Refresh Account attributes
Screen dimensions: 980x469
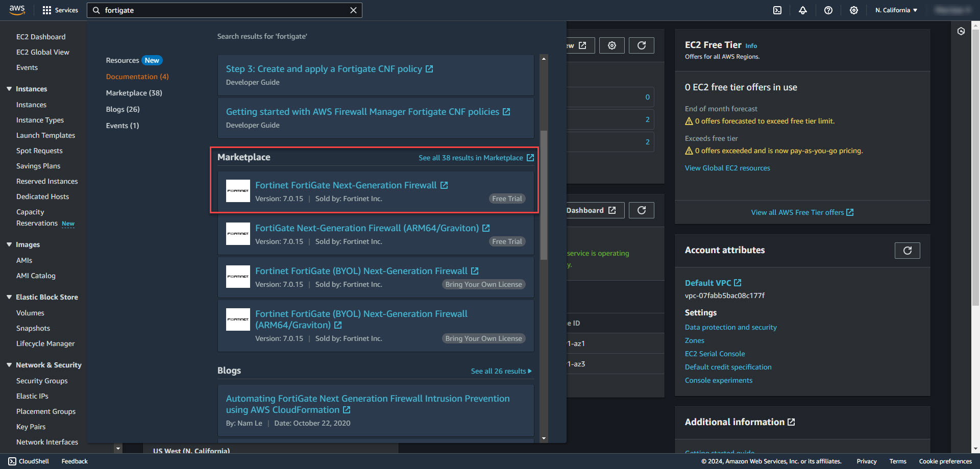pos(908,251)
